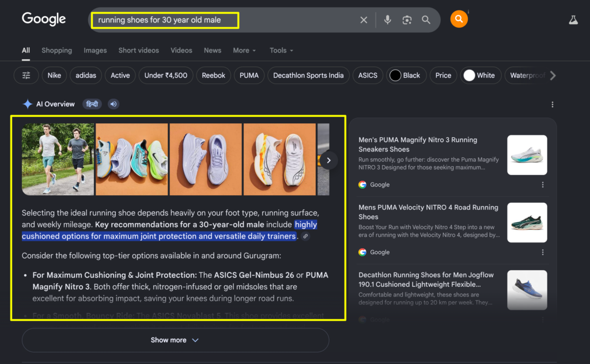Click the PUMA Magnify Nitro 3 shoe image
Viewport: 590px width, 364px height.
(527, 155)
